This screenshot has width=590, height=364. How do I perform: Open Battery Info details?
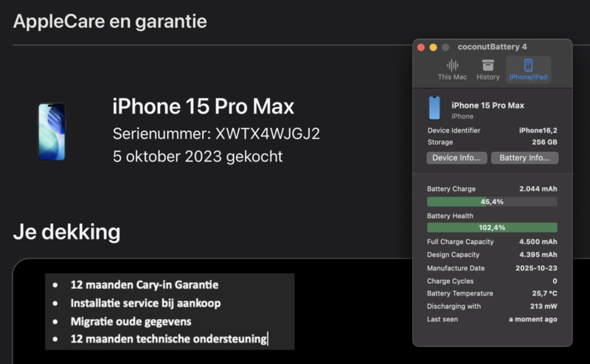click(524, 158)
